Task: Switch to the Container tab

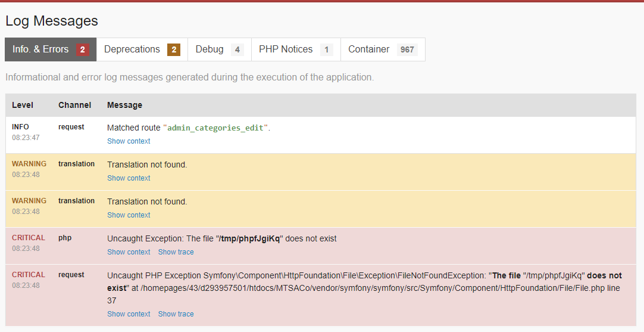Action: [369, 49]
